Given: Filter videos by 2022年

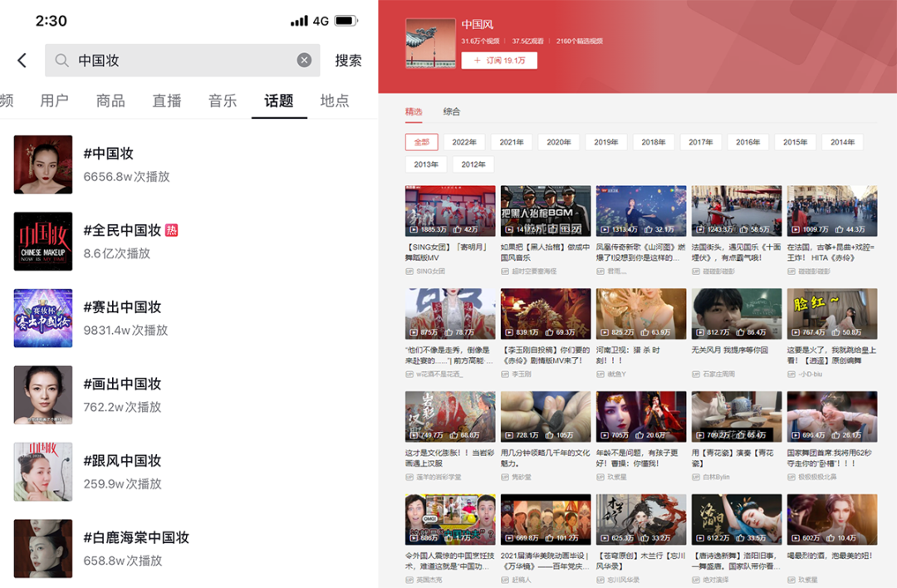Looking at the screenshot, I should point(464,141).
